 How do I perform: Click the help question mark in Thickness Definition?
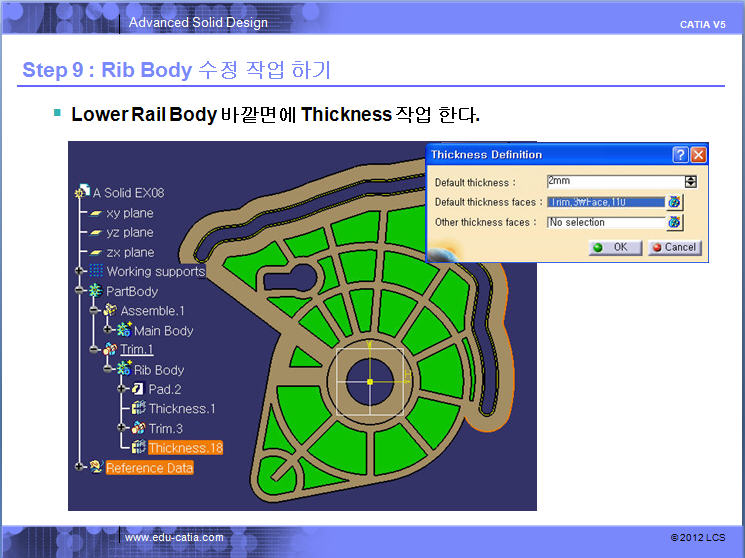tap(680, 155)
